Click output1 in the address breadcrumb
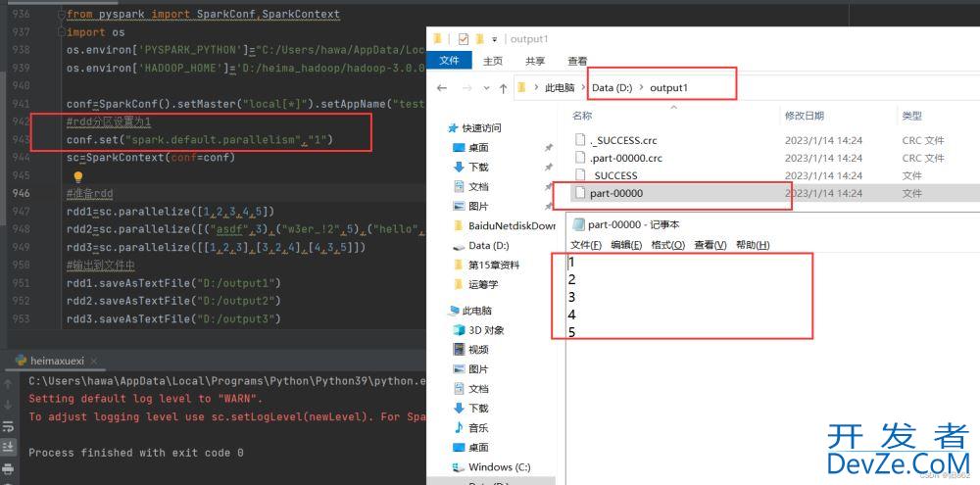Screen dimensions: 980x485 [668, 88]
